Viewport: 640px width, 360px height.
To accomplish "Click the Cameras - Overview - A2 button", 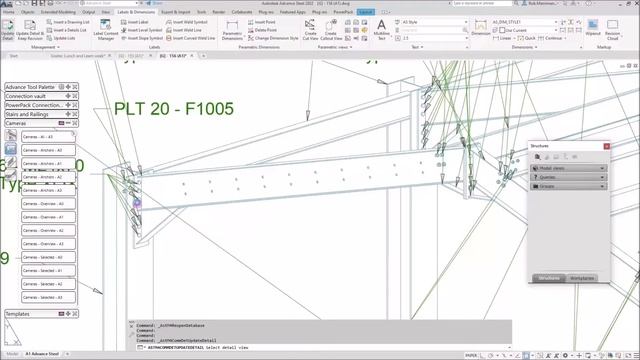I will tap(48, 231).
